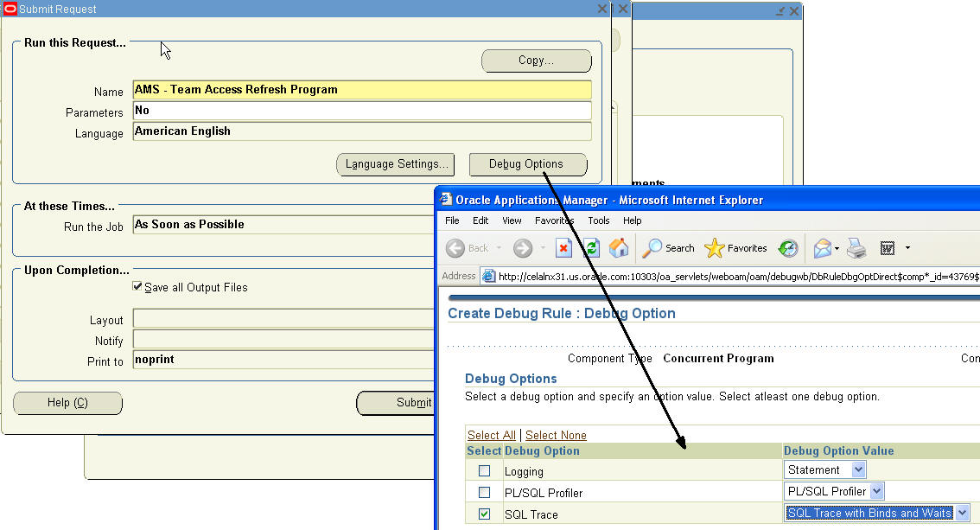Click the Oracle logo icon in Submit Request title
Screen dimensions: 980x530
tap(10, 9)
